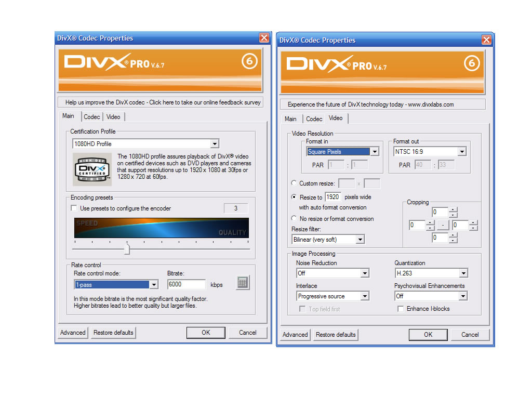Close the left DivX Codec Properties window

[x=264, y=37]
